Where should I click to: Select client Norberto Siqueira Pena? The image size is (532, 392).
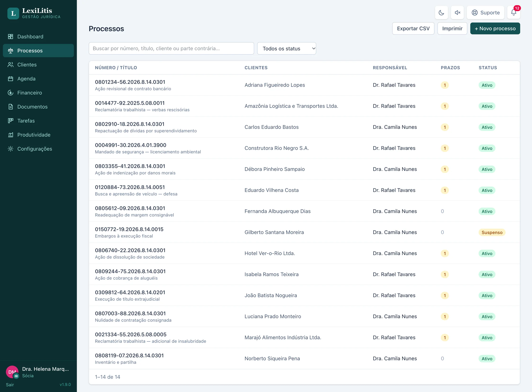pyautogui.click(x=272, y=359)
